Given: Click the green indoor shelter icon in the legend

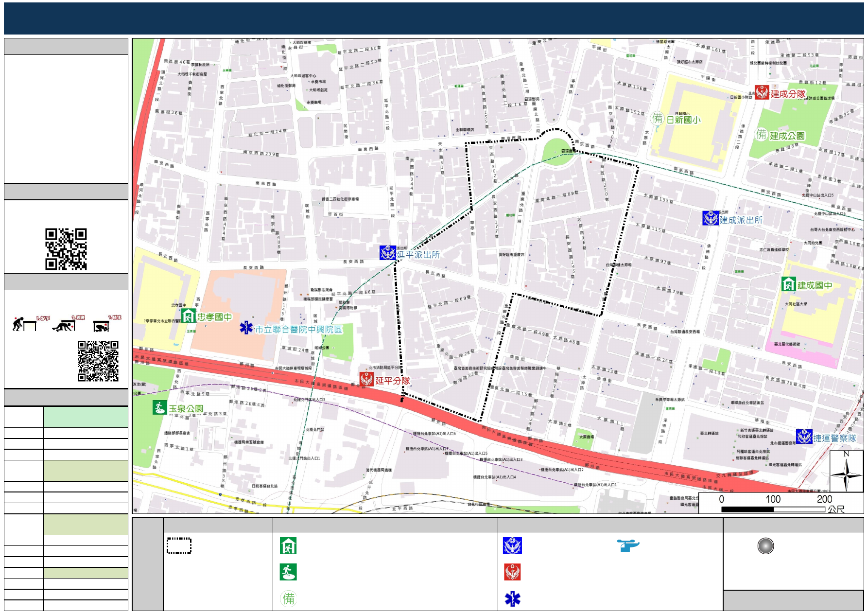Looking at the screenshot, I should point(288,546).
